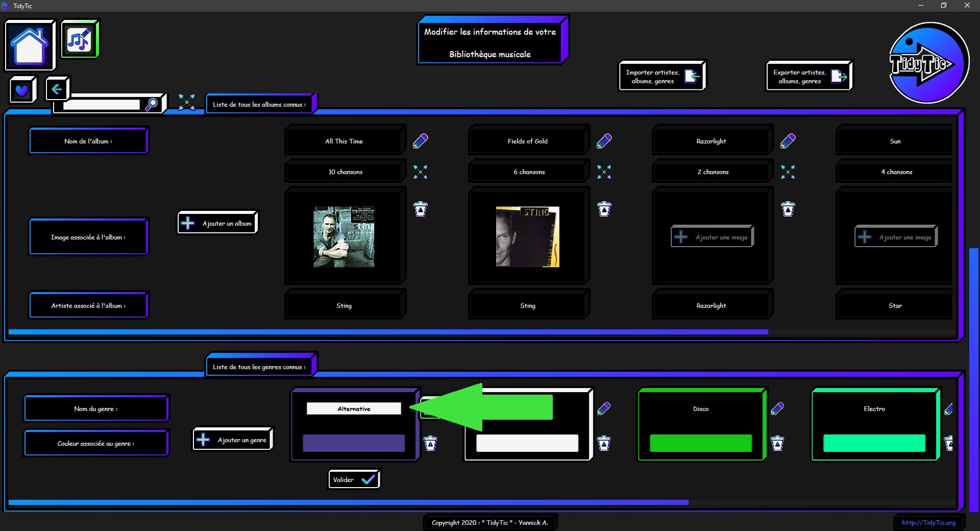980x531 pixels.
Task: Open the http://TidyTic.org link
Action: click(x=928, y=522)
